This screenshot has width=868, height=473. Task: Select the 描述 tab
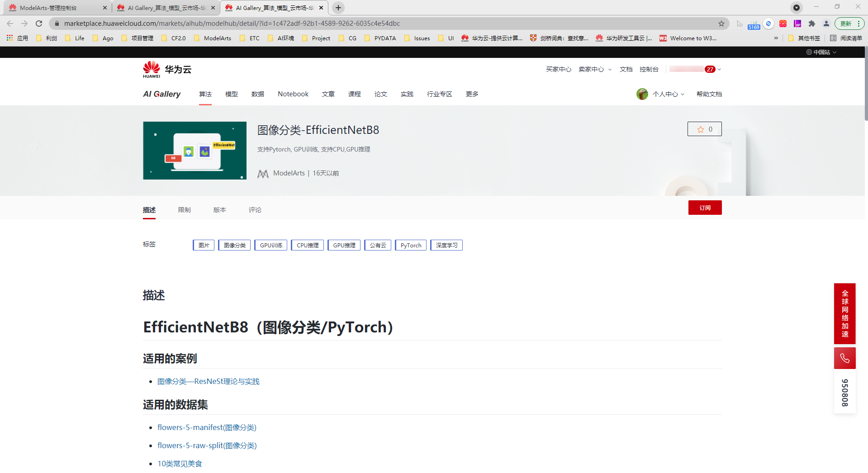pyautogui.click(x=149, y=210)
